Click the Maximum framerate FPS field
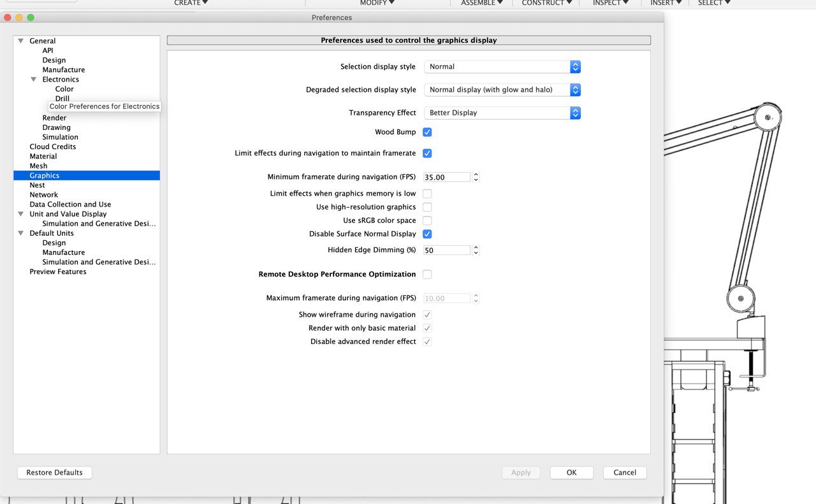 [x=447, y=298]
